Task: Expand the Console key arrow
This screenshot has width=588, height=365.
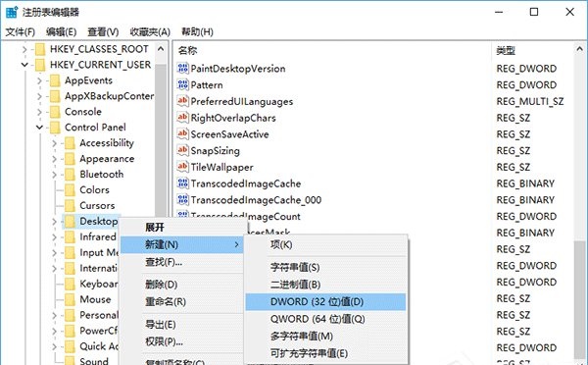Action: [x=39, y=112]
